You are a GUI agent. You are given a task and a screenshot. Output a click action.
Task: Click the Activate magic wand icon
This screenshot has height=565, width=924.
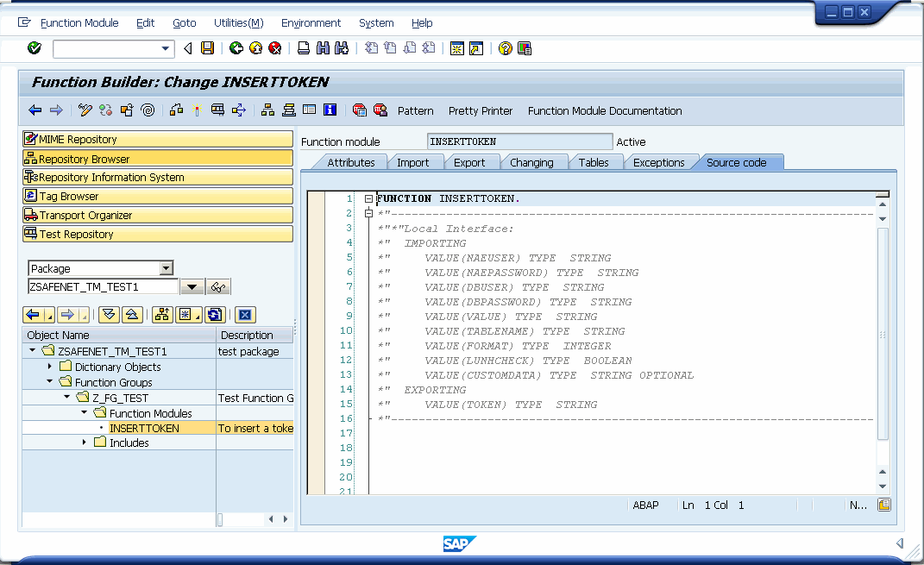pyautogui.click(x=197, y=110)
